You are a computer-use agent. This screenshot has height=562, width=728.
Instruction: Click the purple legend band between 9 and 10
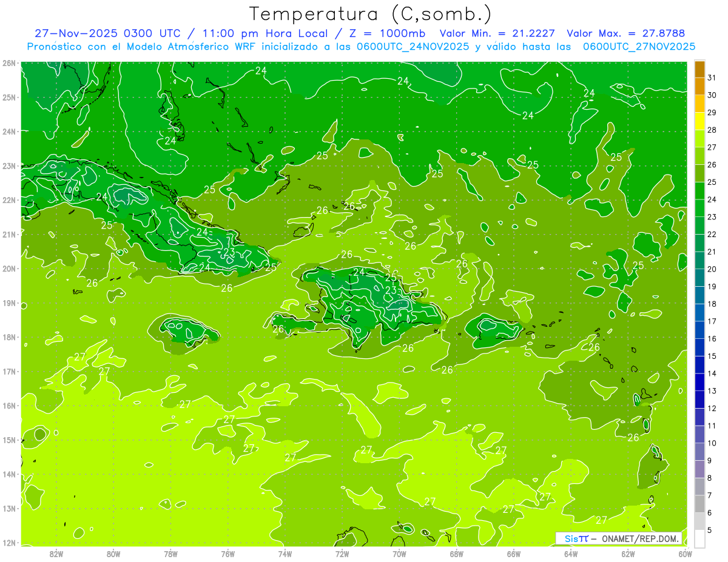point(699,452)
